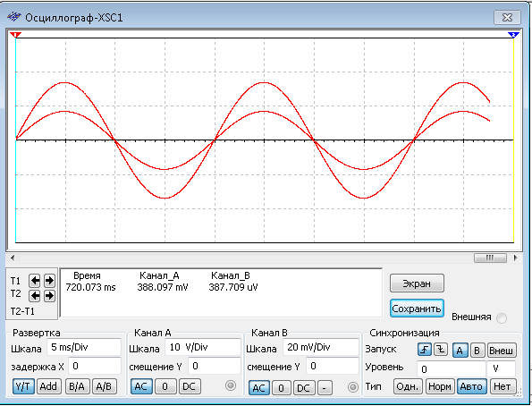
Task: Click Channel A connection radio indicator
Action: click(x=231, y=385)
